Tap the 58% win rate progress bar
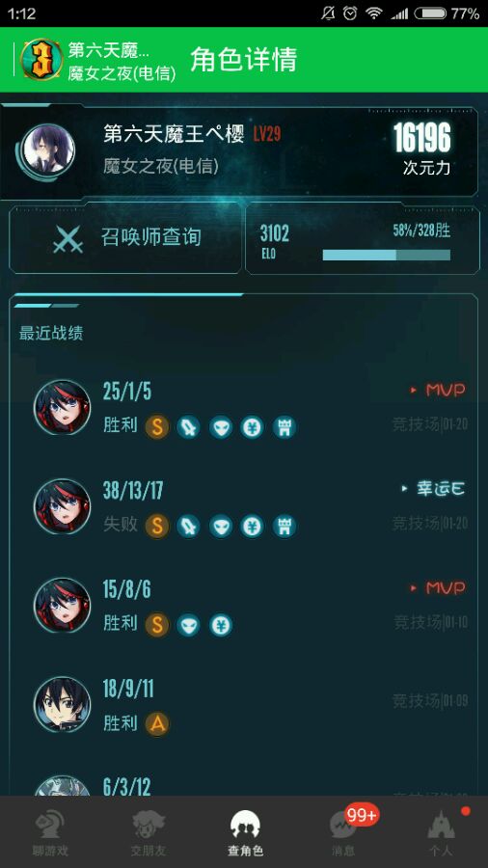Screen dimensions: 488x868 386,256
